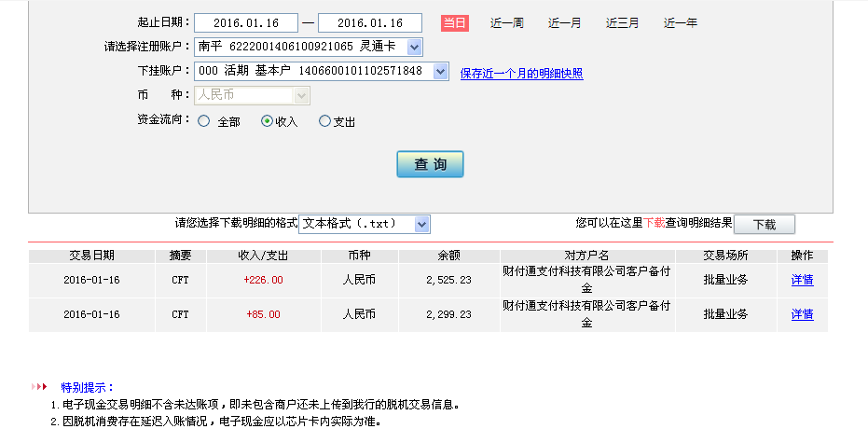Click the red 下载 text link

pyautogui.click(x=654, y=224)
